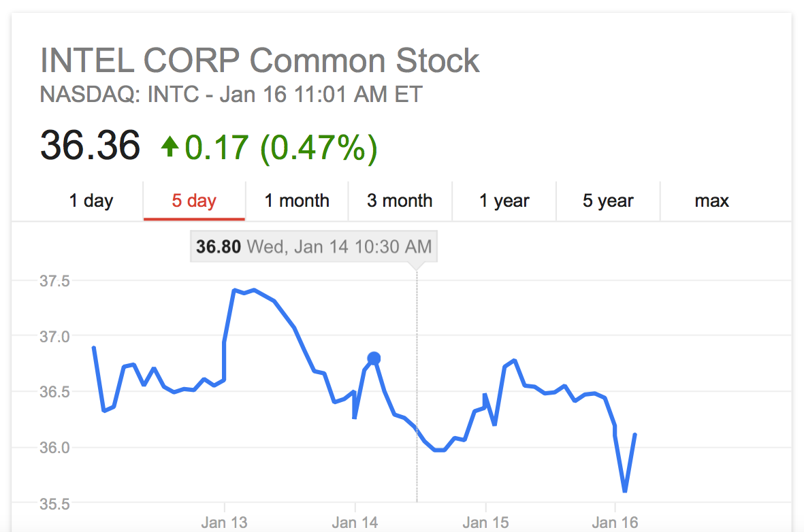Image resolution: width=804 pixels, height=532 pixels.
Task: Click the Jan 16 axis label
Action: tap(613, 521)
